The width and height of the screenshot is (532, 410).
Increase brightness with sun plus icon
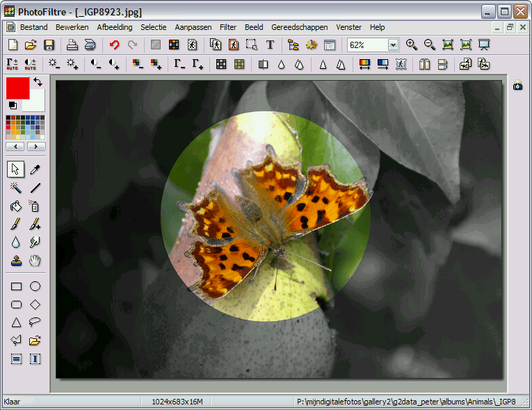[x=72, y=64]
